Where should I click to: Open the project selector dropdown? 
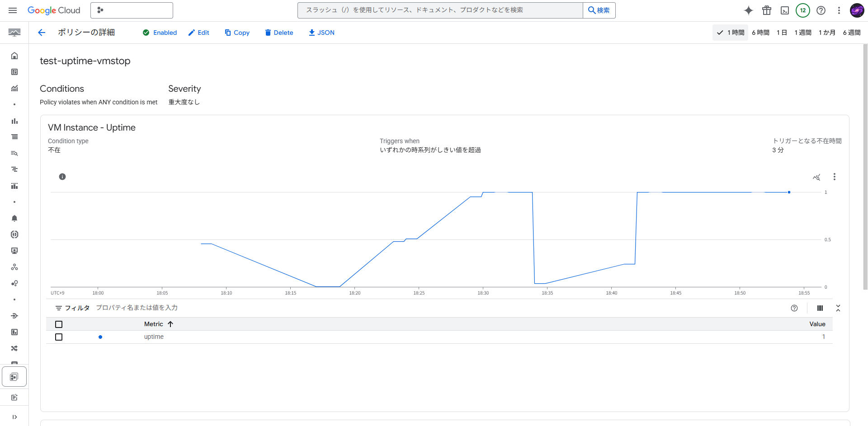(x=132, y=10)
